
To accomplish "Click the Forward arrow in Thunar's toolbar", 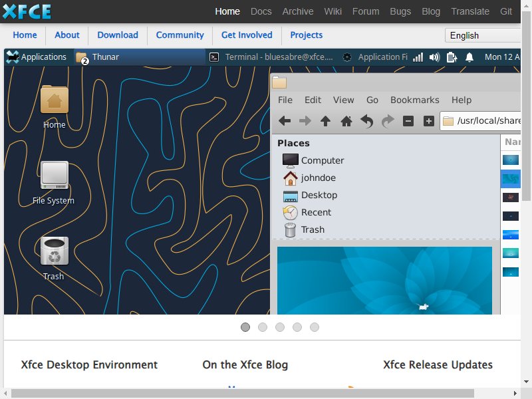I will pos(305,121).
